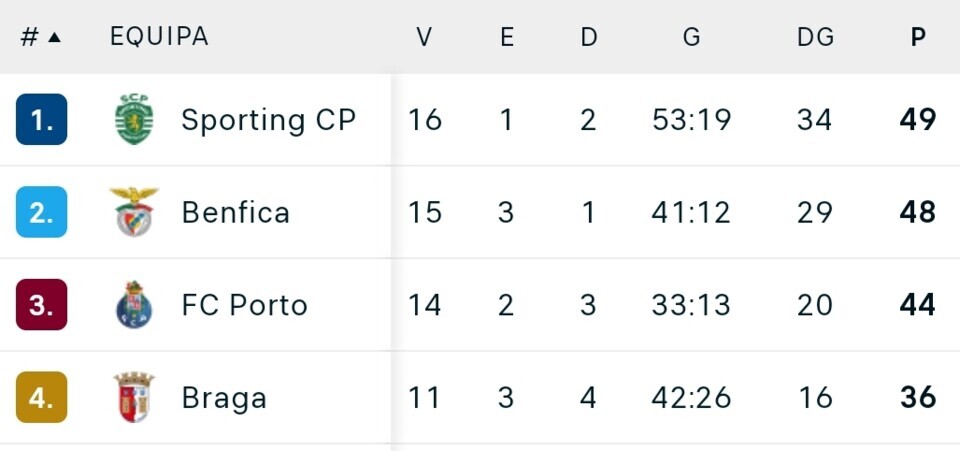Image resolution: width=960 pixels, height=451 pixels.
Task: Sort table by EQUIPA column
Action: (x=159, y=37)
